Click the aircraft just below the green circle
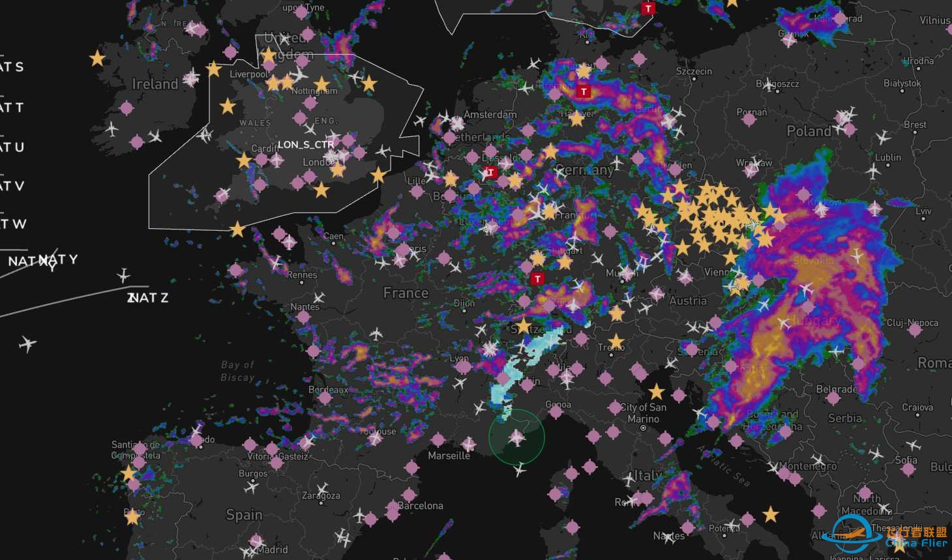Screen dimensions: 952x560 [520, 469]
